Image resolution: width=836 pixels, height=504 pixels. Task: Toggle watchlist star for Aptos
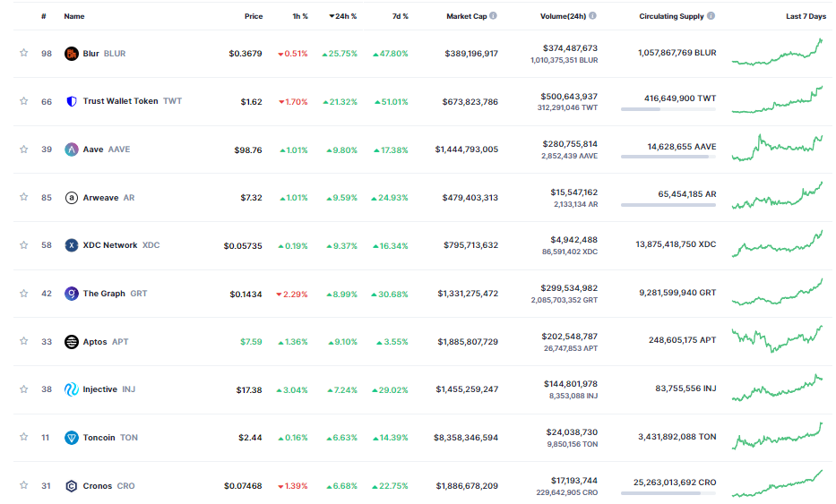point(24,341)
